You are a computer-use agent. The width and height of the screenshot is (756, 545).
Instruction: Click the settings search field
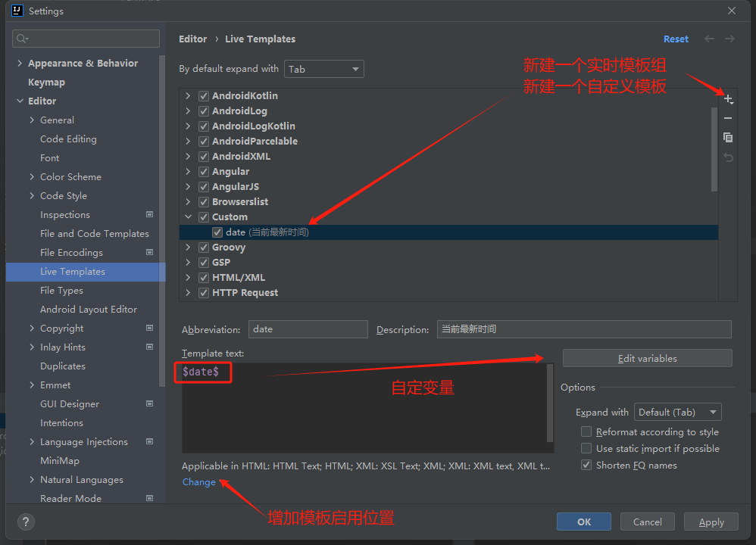coord(86,39)
